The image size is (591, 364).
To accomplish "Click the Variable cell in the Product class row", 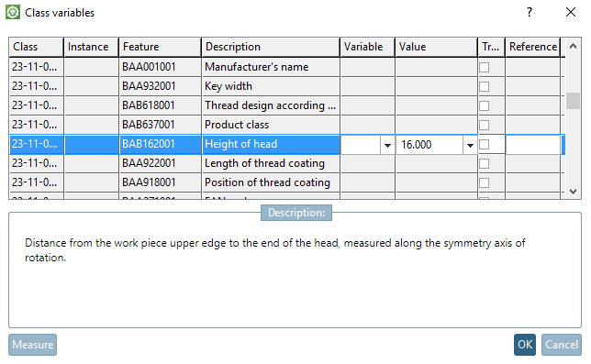I will pyautogui.click(x=367, y=125).
